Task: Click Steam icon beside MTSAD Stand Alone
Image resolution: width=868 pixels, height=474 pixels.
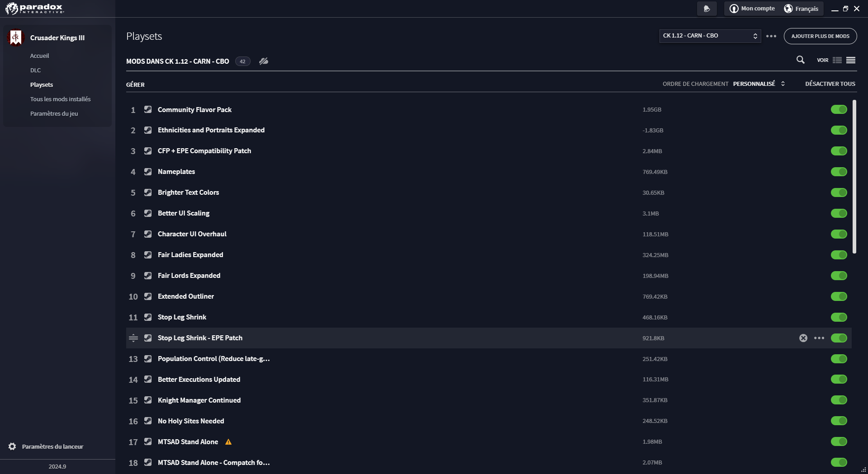Action: 148,442
